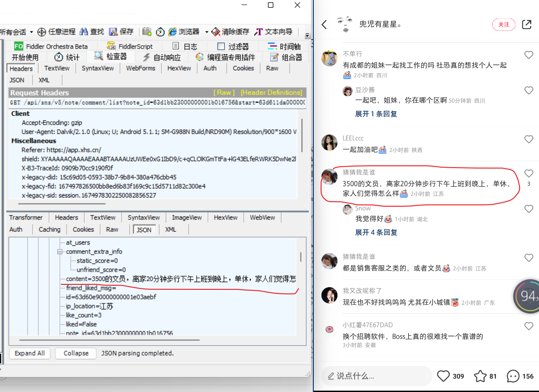The image size is (539, 392).
Task: Toggle like on the circled 猜猜我是谁 comment
Action: 529,174
